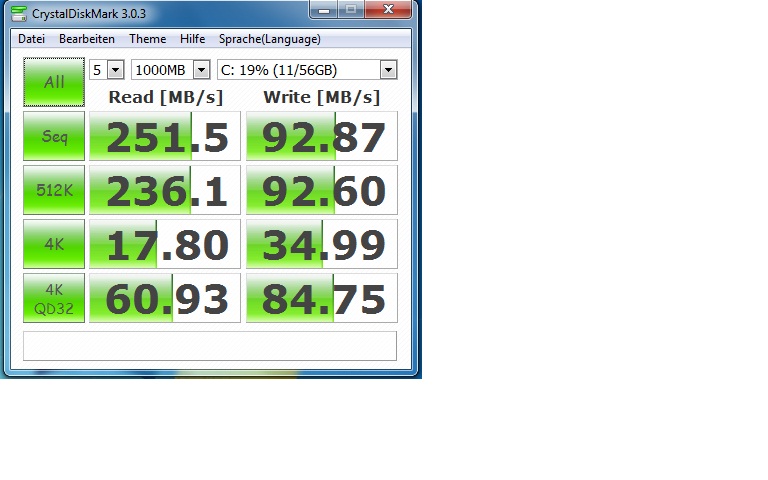Click the 512K write result 92.60

coord(322,190)
